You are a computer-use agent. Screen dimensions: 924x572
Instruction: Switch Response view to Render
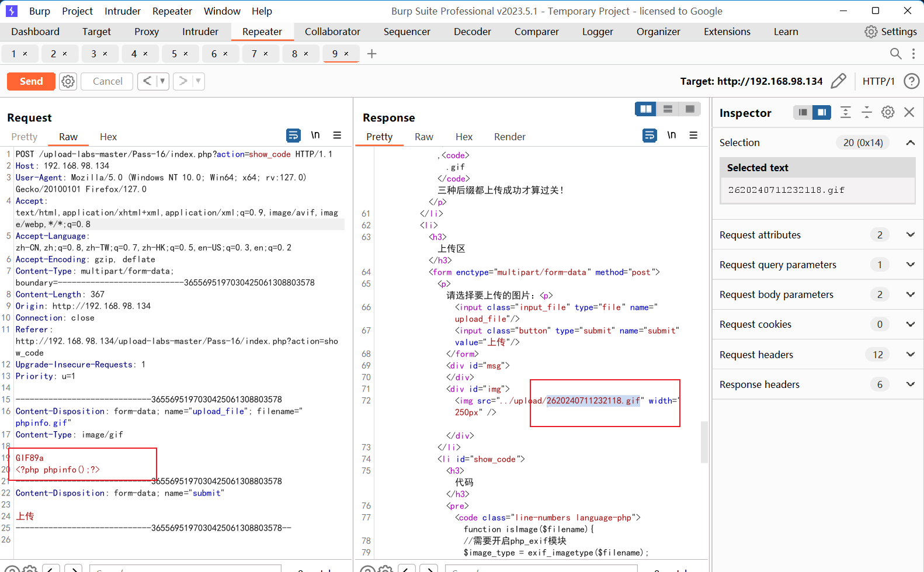pos(509,137)
